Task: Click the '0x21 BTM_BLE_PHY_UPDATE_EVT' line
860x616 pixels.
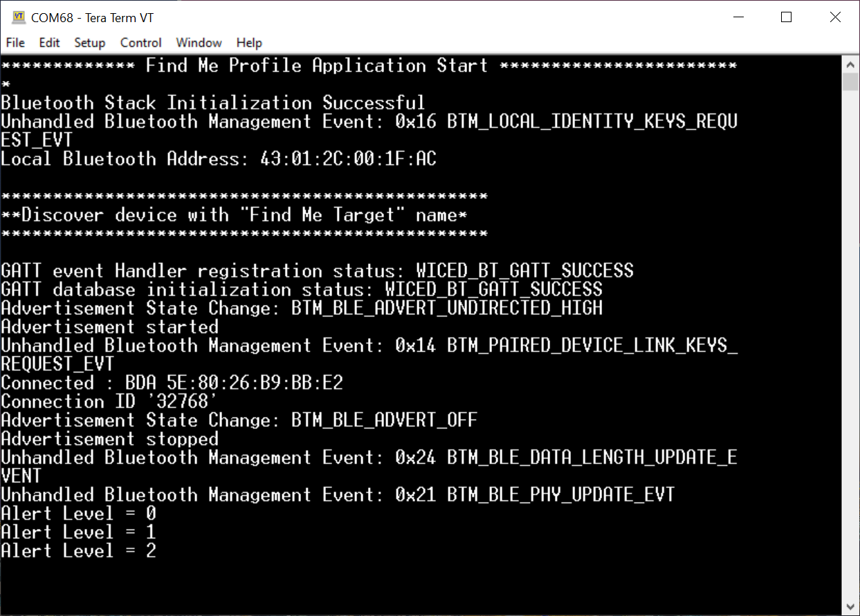Action: [338, 495]
